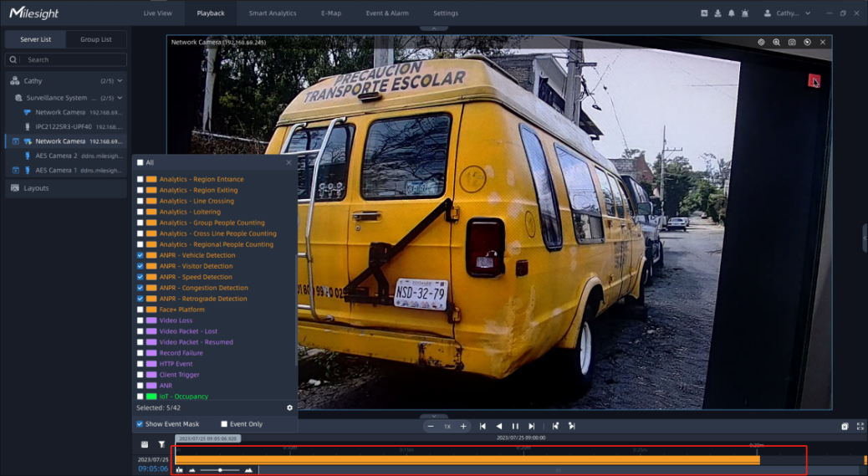Jump to the previous event
The width and height of the screenshot is (868, 476).
pyautogui.click(x=555, y=426)
